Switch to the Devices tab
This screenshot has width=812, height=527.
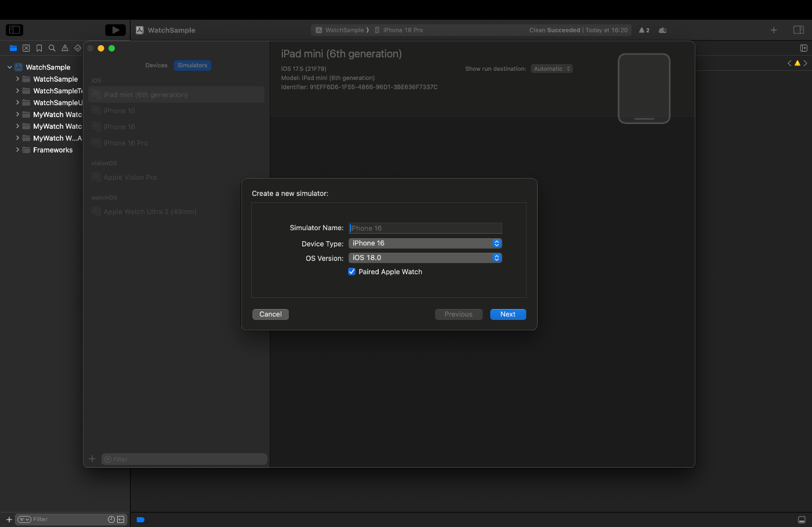click(x=156, y=66)
